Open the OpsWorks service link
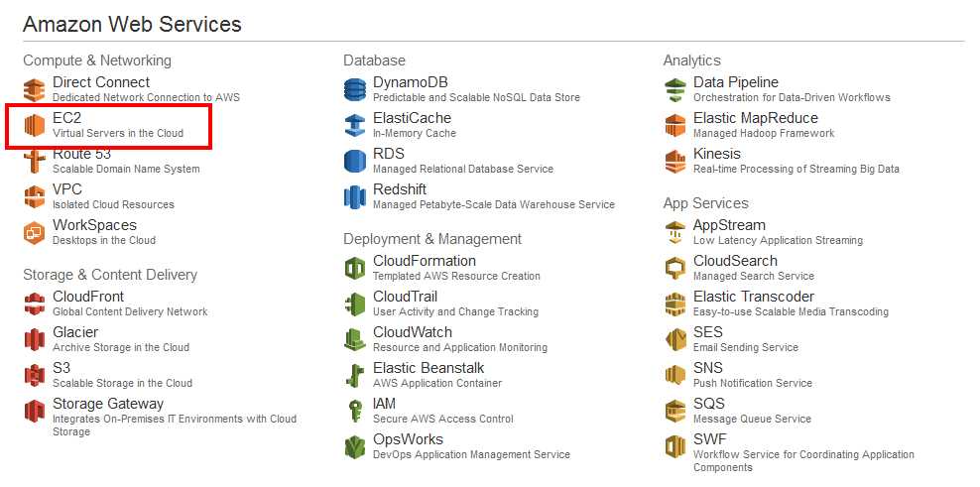 408,439
